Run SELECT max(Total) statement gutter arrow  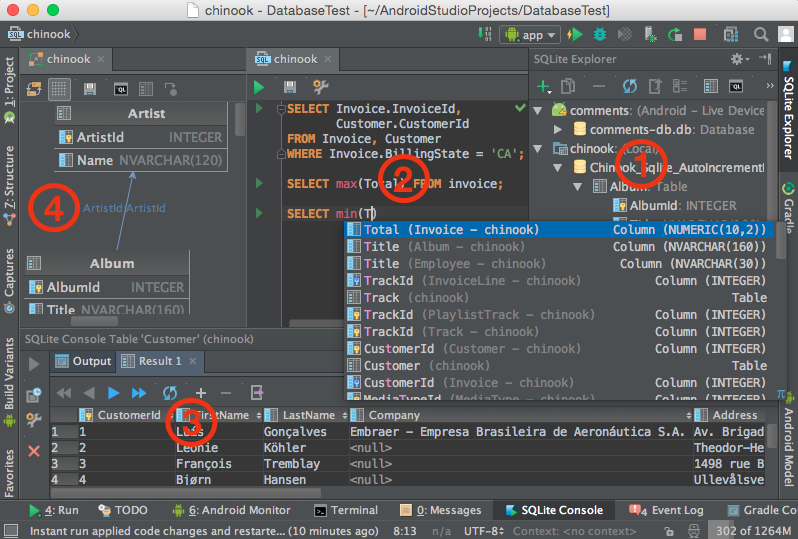259,183
